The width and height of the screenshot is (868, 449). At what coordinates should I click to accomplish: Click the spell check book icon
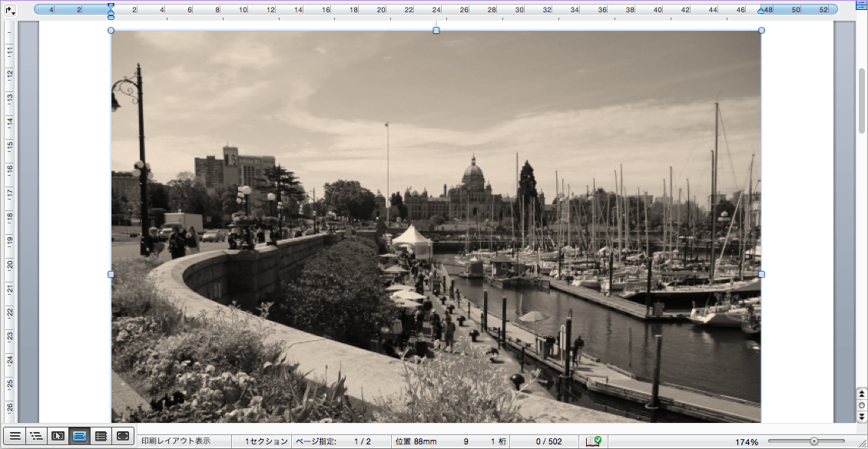593,441
